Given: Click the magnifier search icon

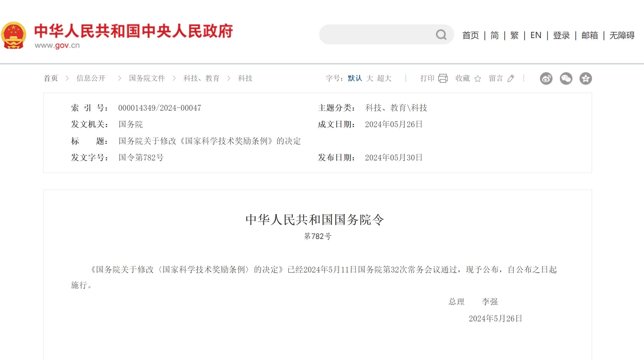Looking at the screenshot, I should pos(441,35).
